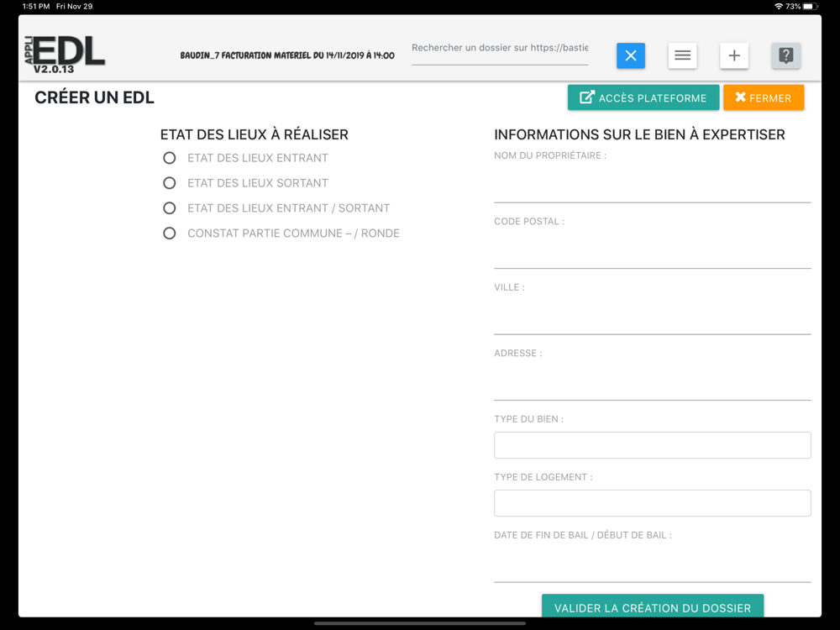
Task: Open the Type de logement dropdown
Action: (x=653, y=503)
